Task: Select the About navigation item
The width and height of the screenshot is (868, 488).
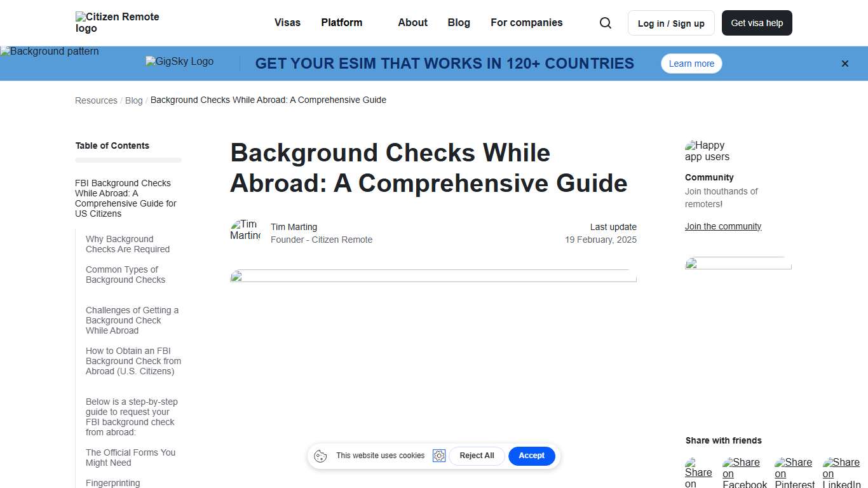Action: coord(412,23)
